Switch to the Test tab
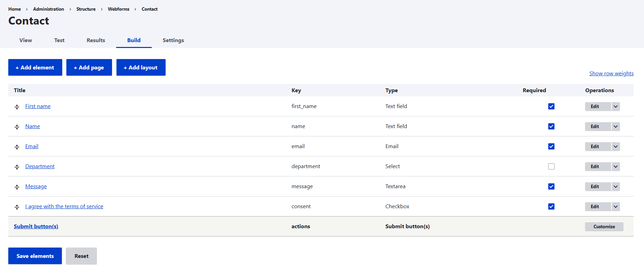The width and height of the screenshot is (644, 270). coord(59,40)
